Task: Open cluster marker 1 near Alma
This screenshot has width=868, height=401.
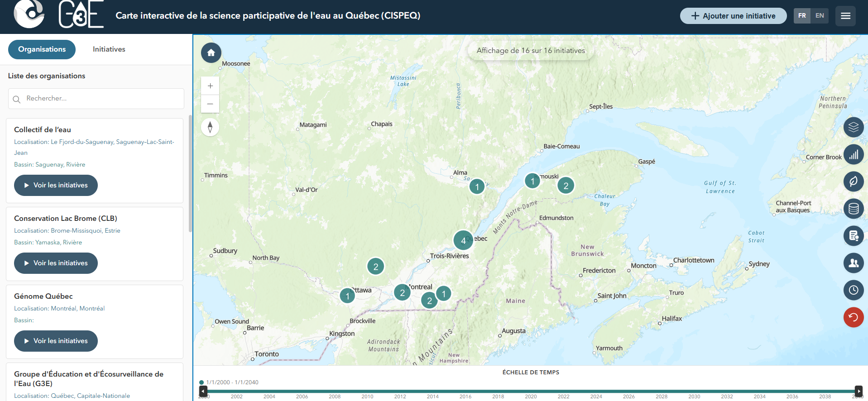Action: coord(477,186)
